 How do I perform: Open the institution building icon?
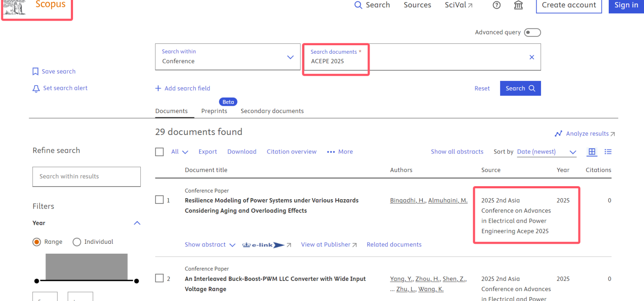[x=518, y=5]
